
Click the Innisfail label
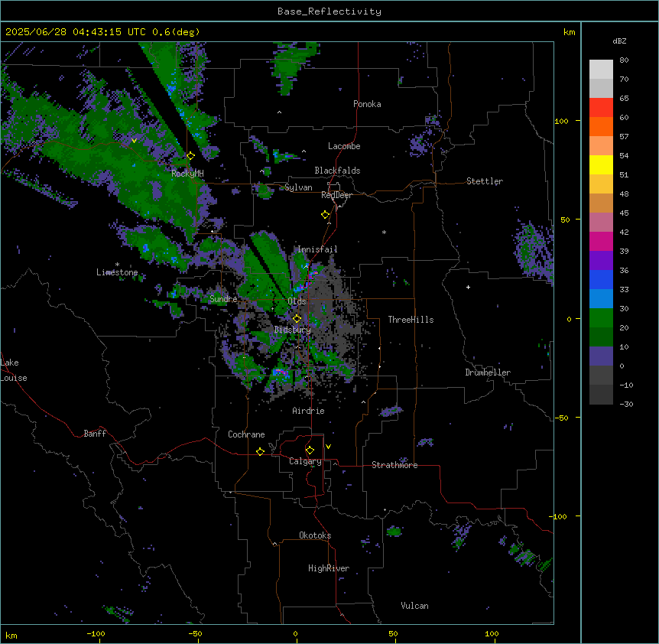(x=317, y=249)
